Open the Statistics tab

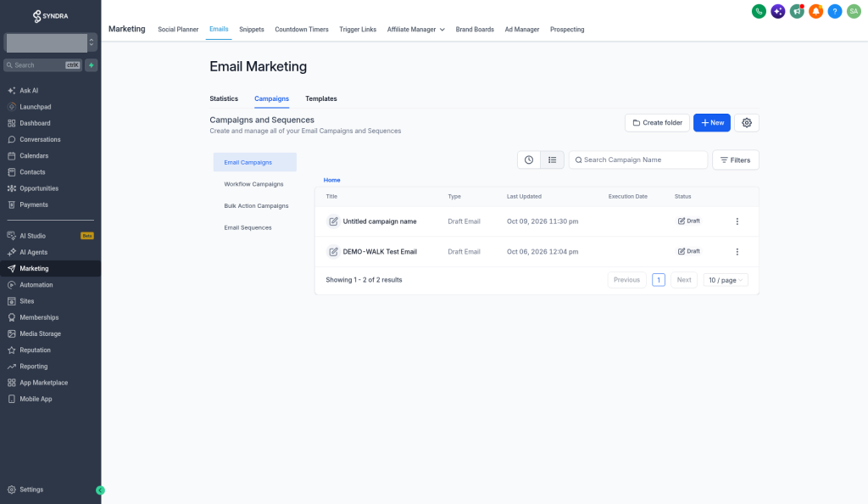pos(224,98)
